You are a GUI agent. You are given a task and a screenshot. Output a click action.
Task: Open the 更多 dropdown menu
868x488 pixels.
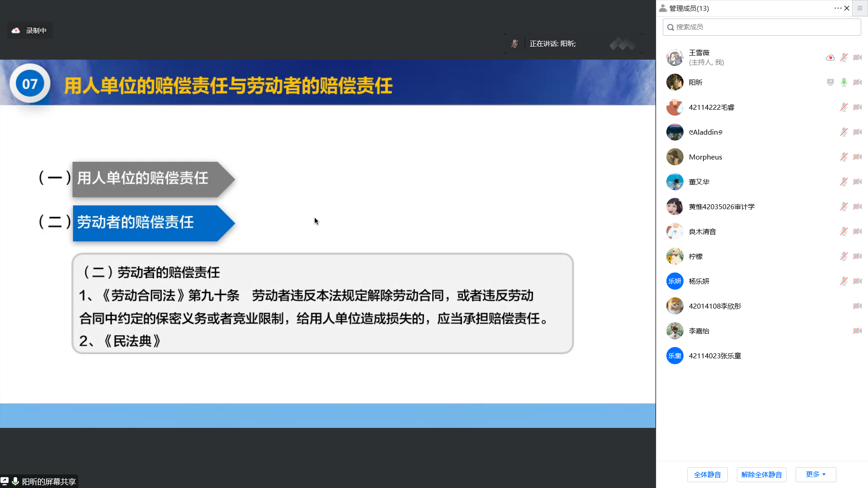pyautogui.click(x=816, y=474)
